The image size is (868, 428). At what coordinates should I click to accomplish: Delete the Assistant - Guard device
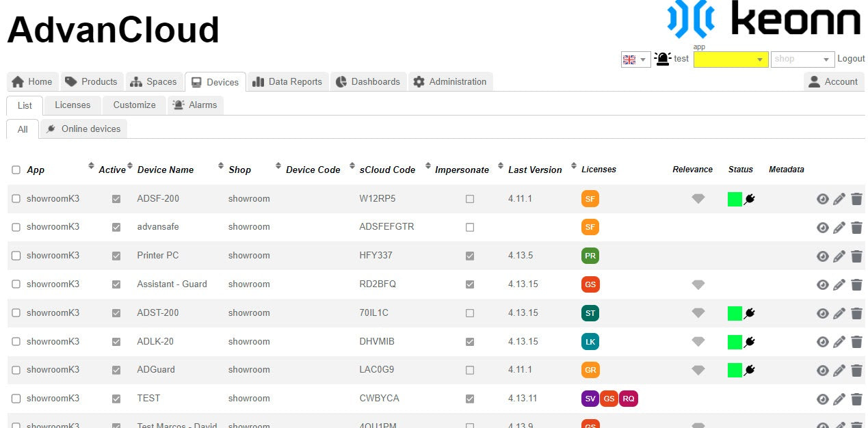(x=856, y=285)
